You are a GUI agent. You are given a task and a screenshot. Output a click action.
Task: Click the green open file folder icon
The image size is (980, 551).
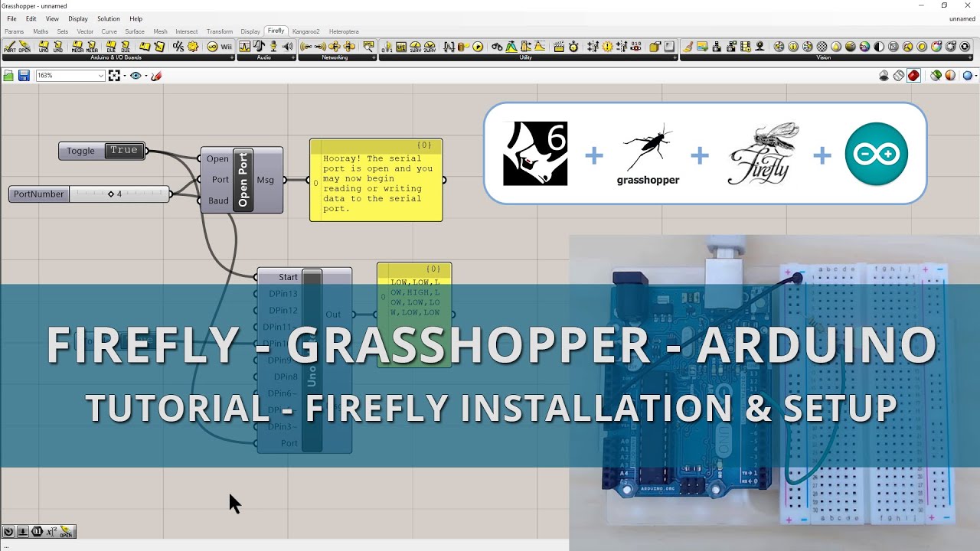click(x=8, y=76)
